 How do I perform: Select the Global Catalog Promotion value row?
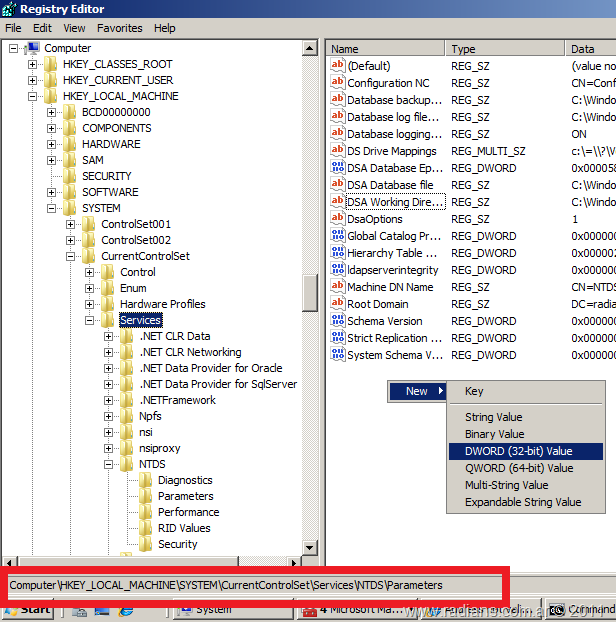393,236
